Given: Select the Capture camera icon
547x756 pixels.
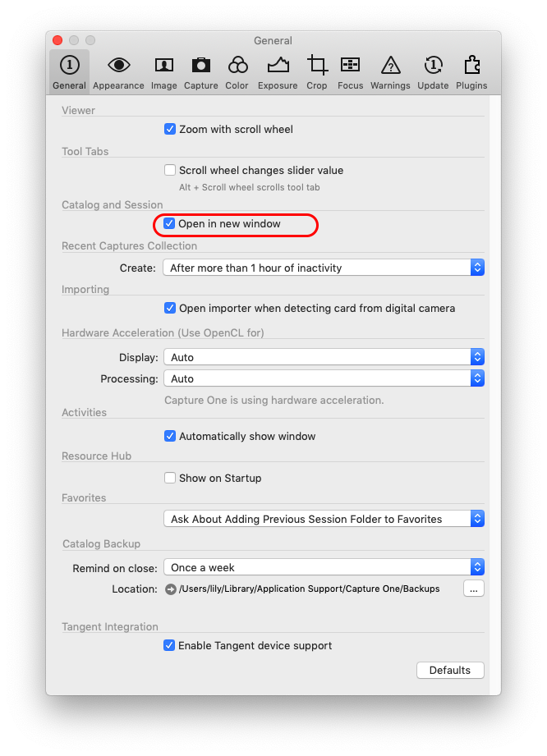Looking at the screenshot, I should (x=201, y=65).
